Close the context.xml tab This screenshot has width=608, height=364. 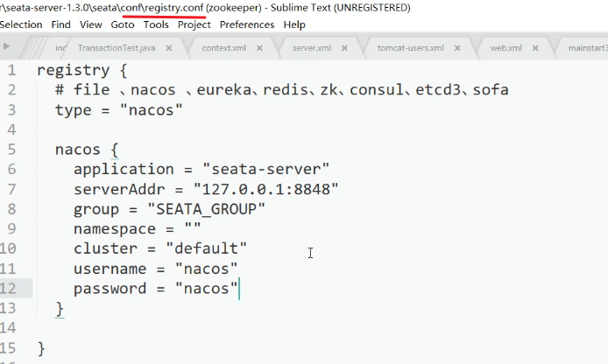(261, 47)
